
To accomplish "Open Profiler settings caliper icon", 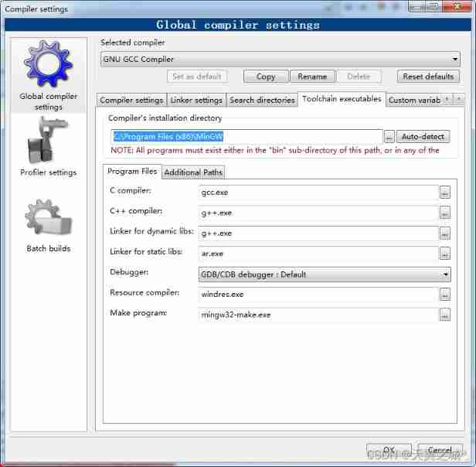I will coord(48,140).
